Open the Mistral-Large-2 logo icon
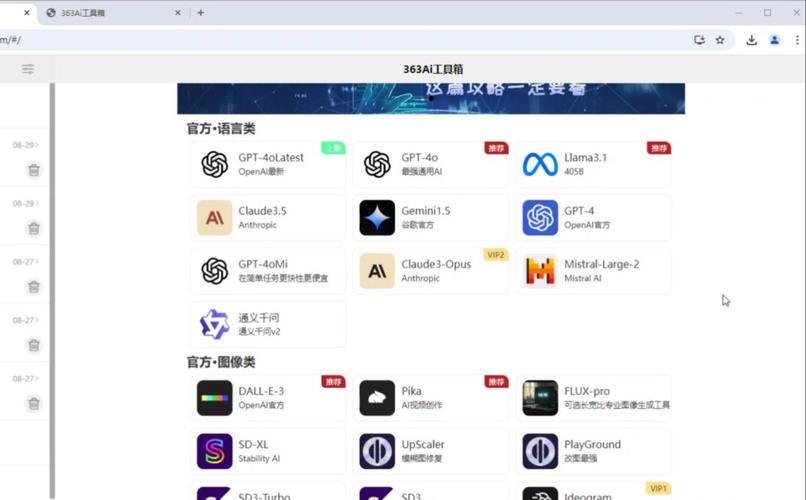The image size is (806, 500). click(540, 271)
